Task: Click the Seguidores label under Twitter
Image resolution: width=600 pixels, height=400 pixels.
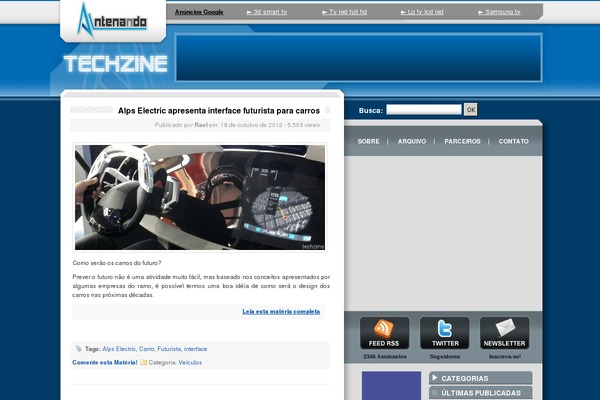Action: tap(445, 356)
